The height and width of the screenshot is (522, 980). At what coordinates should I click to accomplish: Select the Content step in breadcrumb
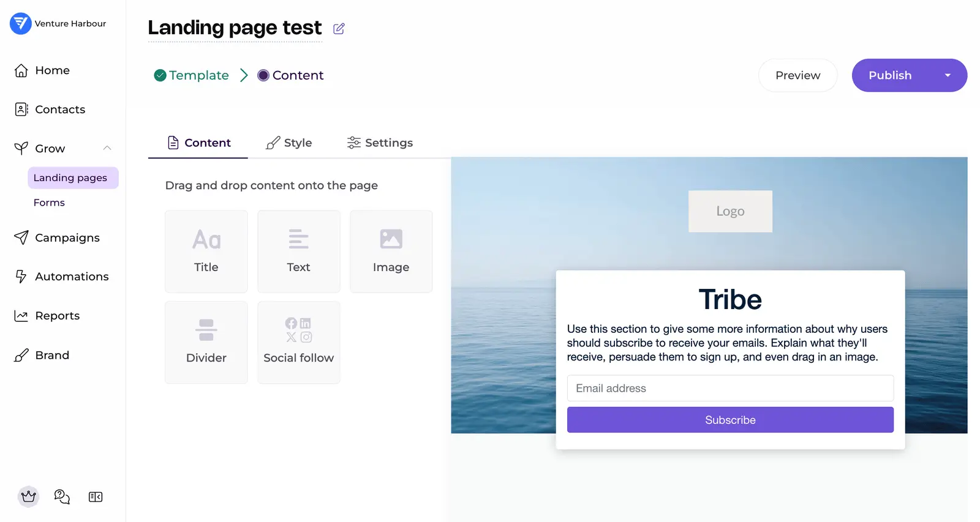coord(290,75)
